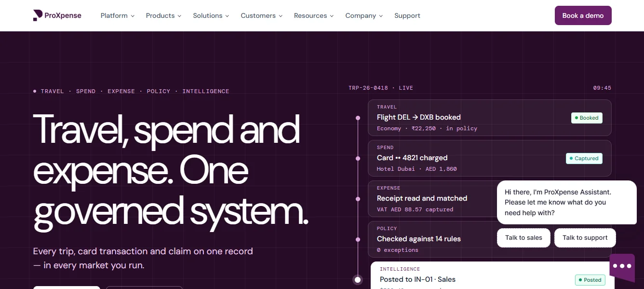Open the Support page link
644x289 pixels.
click(x=407, y=15)
